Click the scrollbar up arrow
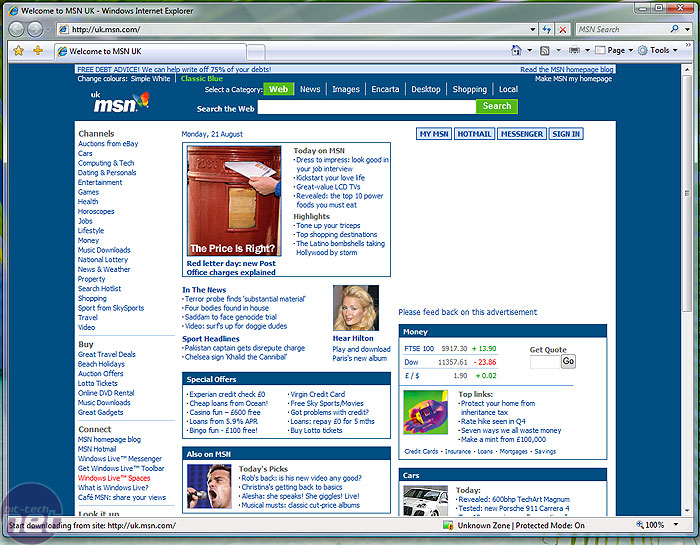This screenshot has width=700, height=545. [687, 69]
